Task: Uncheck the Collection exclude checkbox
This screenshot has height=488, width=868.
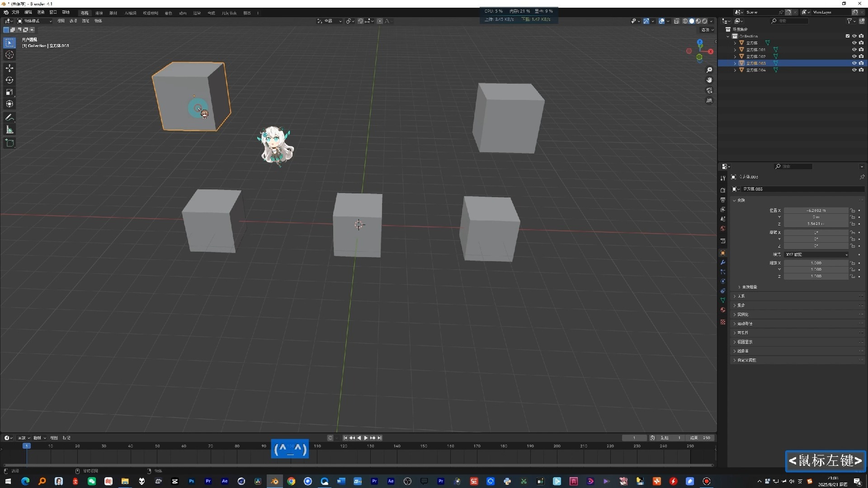Action: (x=848, y=36)
